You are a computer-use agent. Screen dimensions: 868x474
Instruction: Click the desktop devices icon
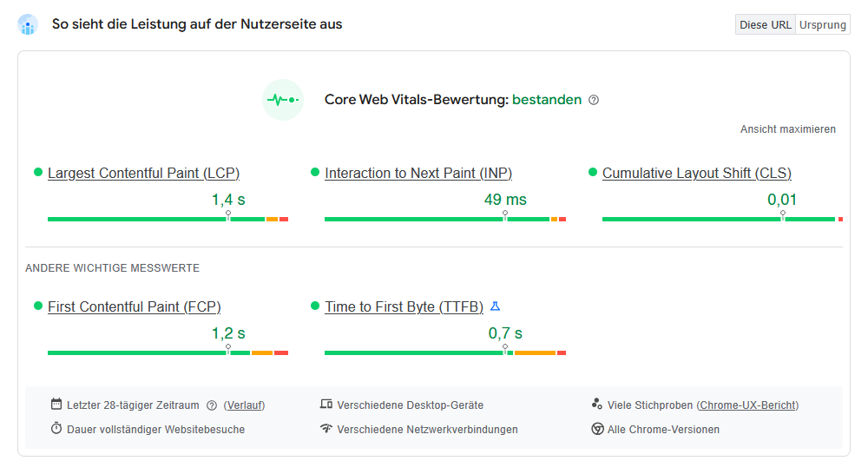click(x=326, y=405)
